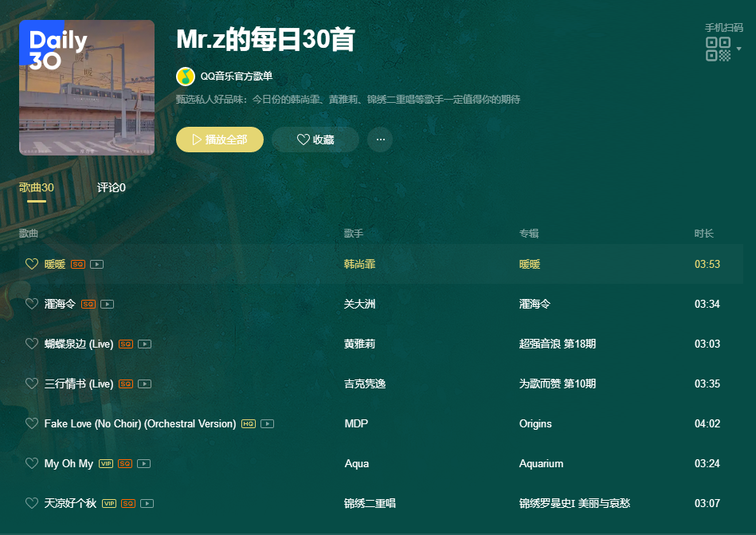The image size is (756, 535).
Task: Click the QQ音乐 official avatar icon
Action: click(185, 77)
